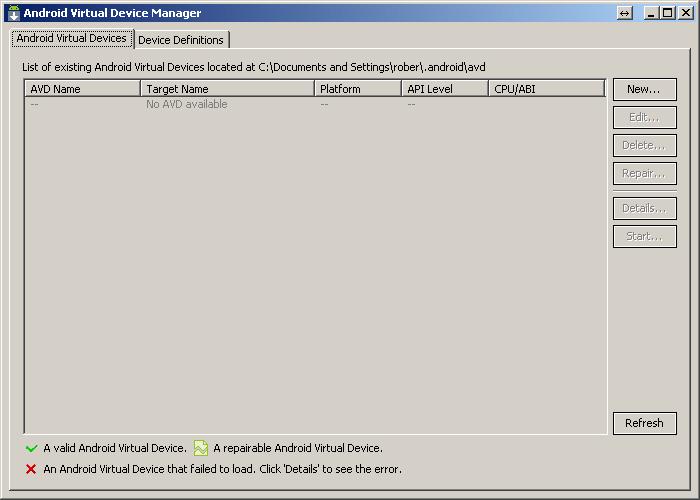The width and height of the screenshot is (700, 500).
Task: Refresh the AVD list
Action: pos(644,423)
